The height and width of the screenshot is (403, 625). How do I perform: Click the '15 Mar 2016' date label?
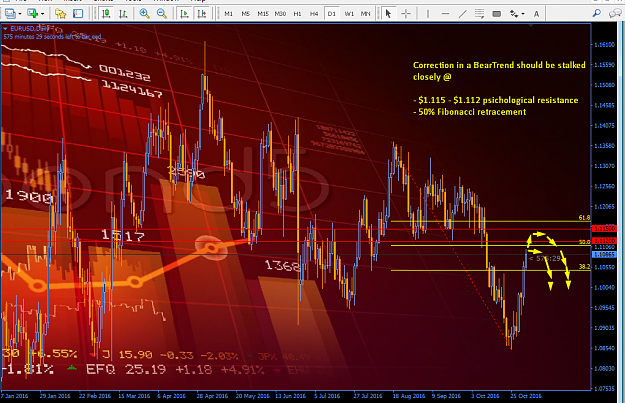click(x=134, y=396)
